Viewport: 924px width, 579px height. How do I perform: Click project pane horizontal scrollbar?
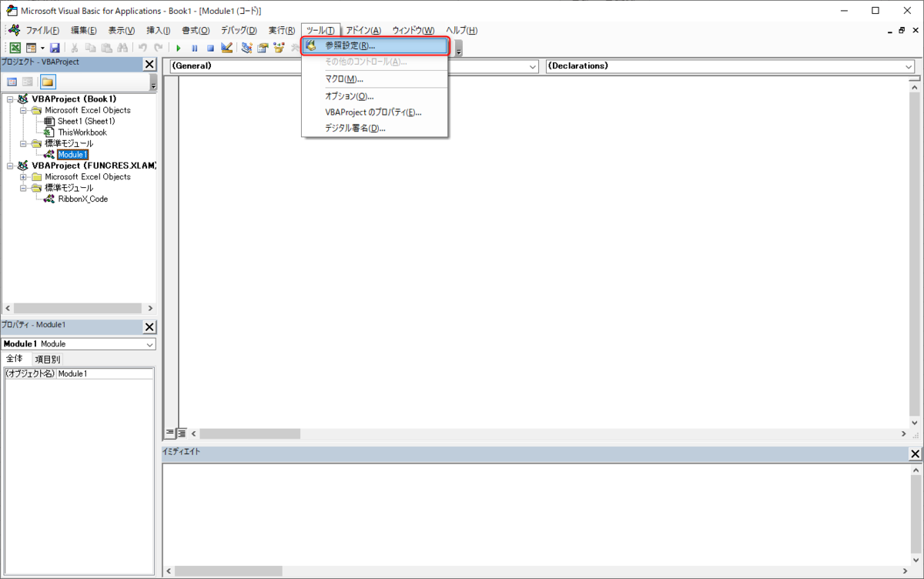(79, 308)
